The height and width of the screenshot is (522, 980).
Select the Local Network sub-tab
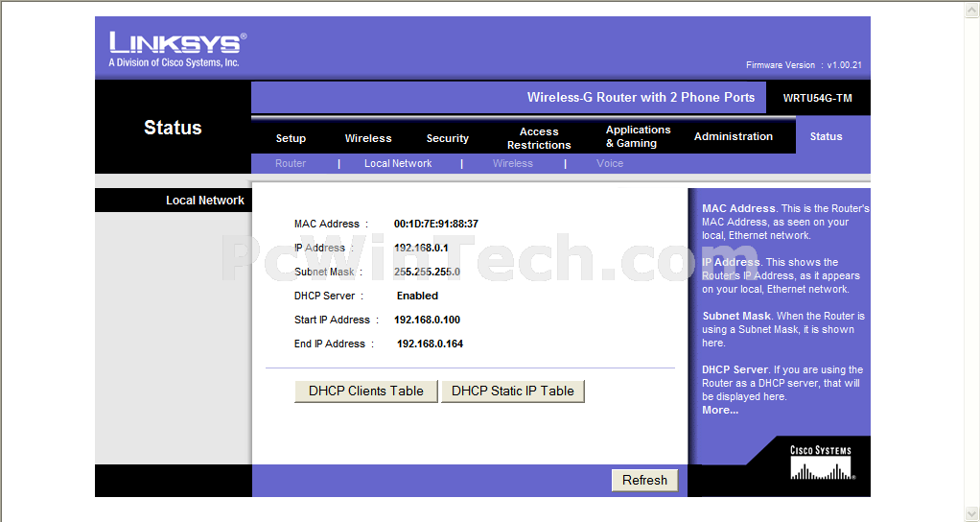tap(398, 163)
